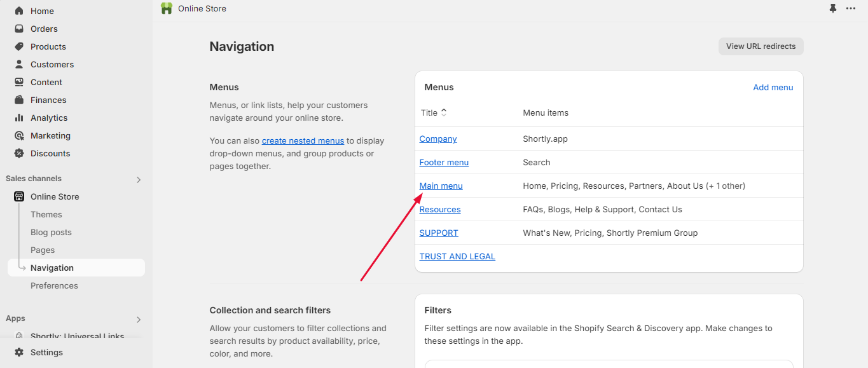Go to Products in sidebar
This screenshot has width=868, height=368.
48,46
